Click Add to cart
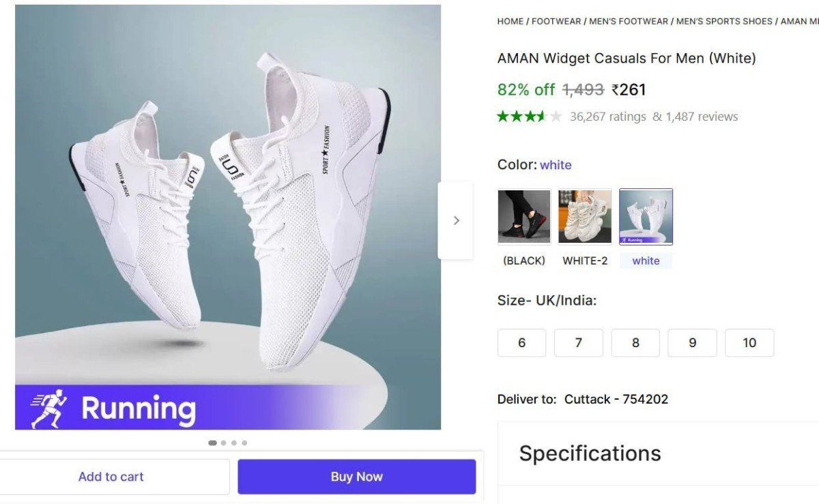819x504 pixels. (111, 476)
